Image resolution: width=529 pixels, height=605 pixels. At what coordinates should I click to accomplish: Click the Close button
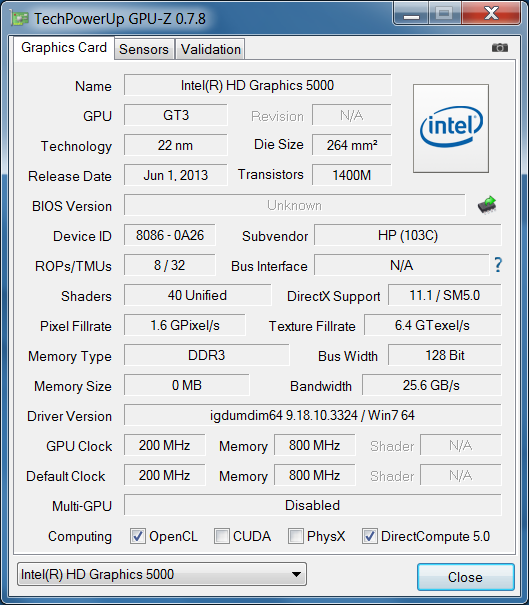[465, 577]
